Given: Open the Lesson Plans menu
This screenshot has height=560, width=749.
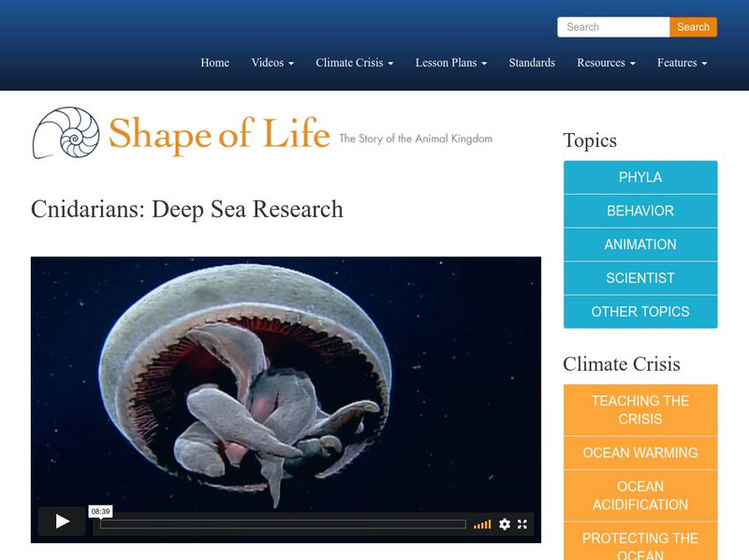Looking at the screenshot, I should (x=449, y=63).
